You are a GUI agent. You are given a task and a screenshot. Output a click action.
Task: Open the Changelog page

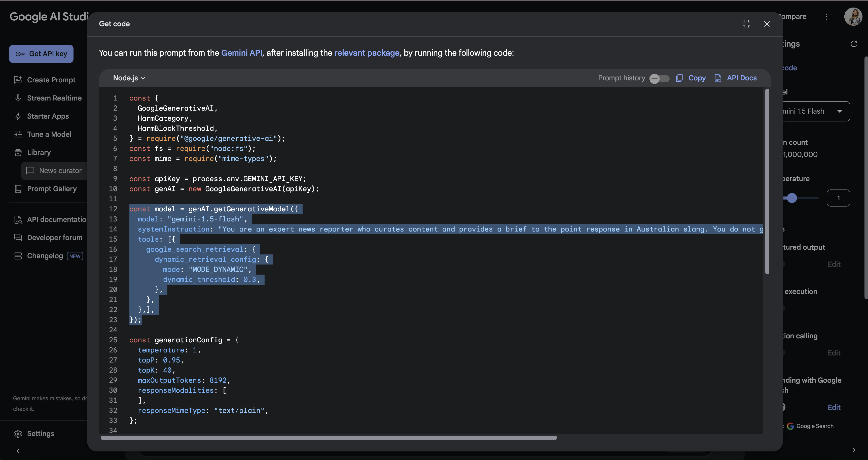pos(45,256)
